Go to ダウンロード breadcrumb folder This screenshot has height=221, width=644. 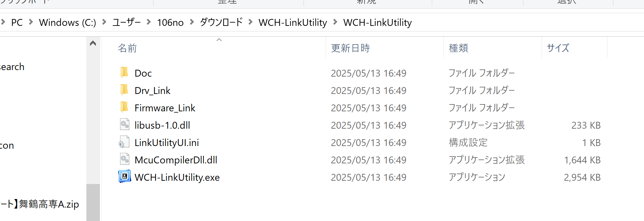click(x=221, y=22)
